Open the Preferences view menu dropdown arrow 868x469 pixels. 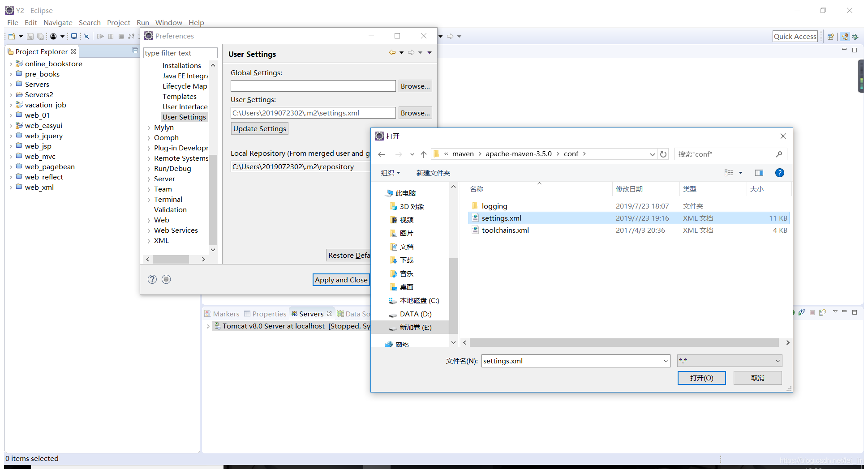(x=430, y=53)
